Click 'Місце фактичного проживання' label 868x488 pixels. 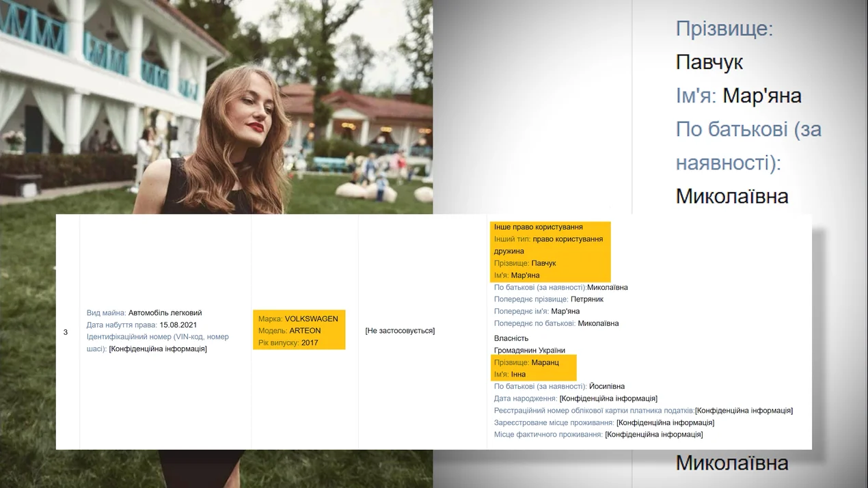click(548, 435)
